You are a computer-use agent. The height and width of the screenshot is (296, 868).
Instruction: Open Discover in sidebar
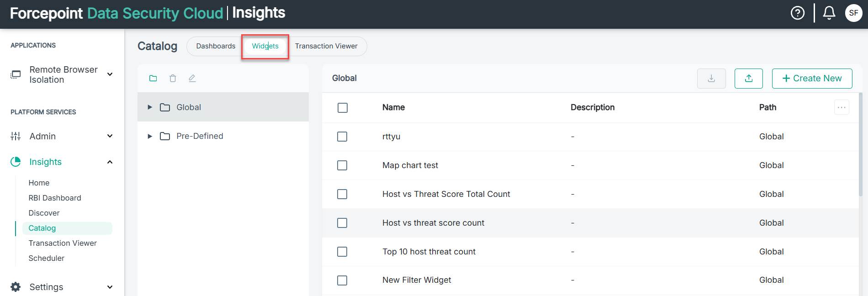tap(44, 213)
